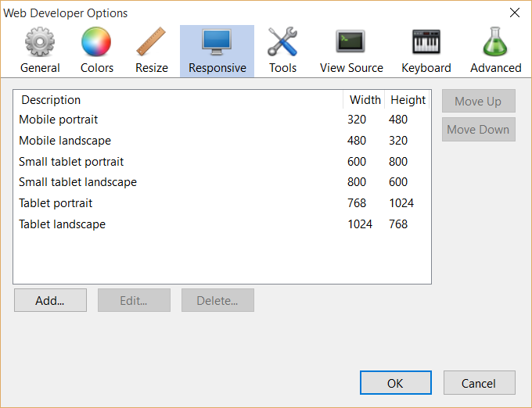The image size is (532, 408).
Task: Select the Mobile portrait row
Action: (222, 120)
